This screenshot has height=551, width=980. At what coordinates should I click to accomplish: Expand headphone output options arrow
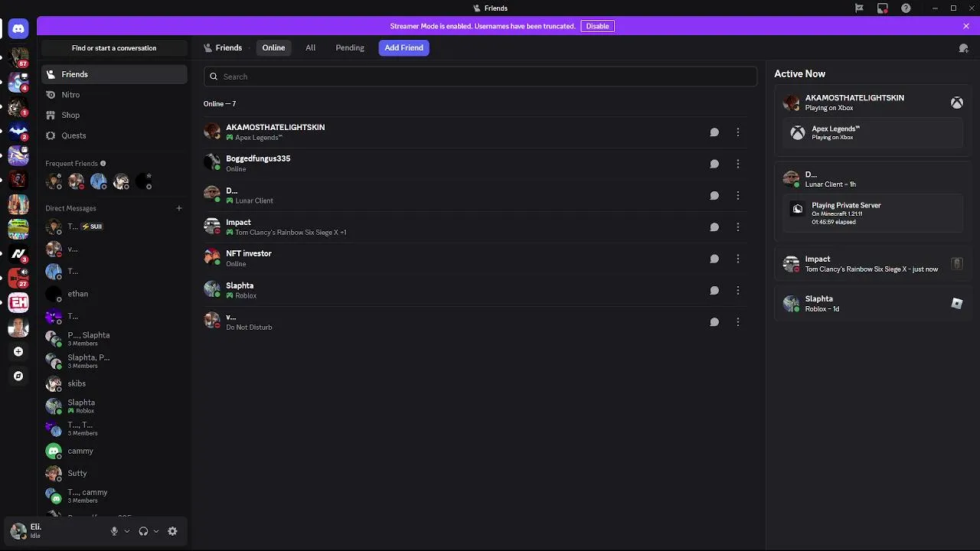coord(156,531)
